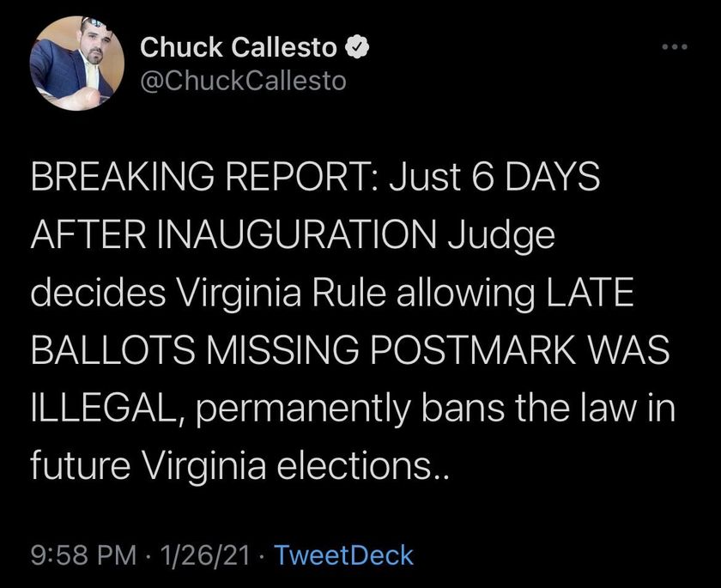Click the 9:58 PM timestamp
721x588 pixels.
pyautogui.click(x=84, y=555)
